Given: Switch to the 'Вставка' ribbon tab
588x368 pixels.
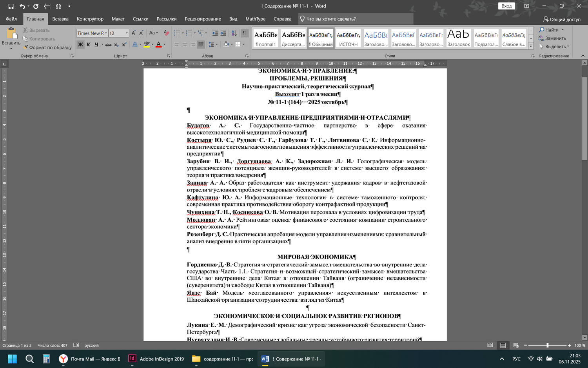Looking at the screenshot, I should [60, 19].
